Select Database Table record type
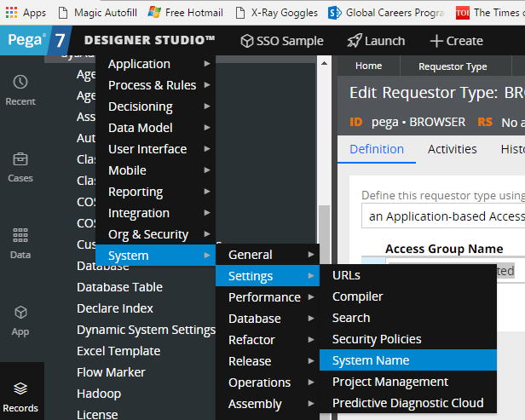525x420 pixels. [119, 287]
